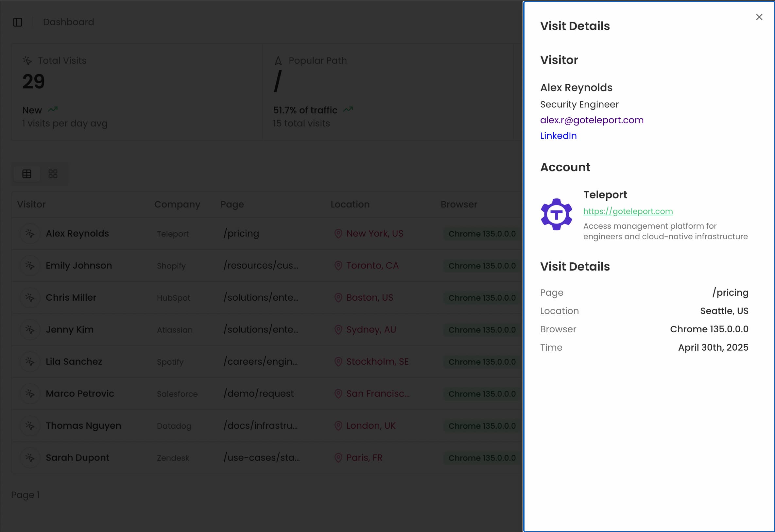Click the Teleport account name heading
Screen dimensions: 775x532
605,195
